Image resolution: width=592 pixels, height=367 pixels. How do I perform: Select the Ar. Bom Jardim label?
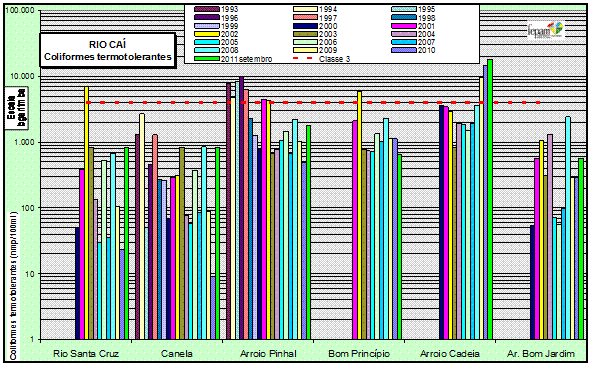point(541,354)
